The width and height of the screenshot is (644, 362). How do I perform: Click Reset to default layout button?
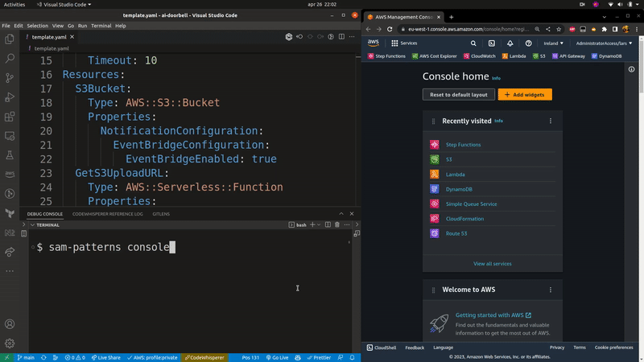click(458, 94)
